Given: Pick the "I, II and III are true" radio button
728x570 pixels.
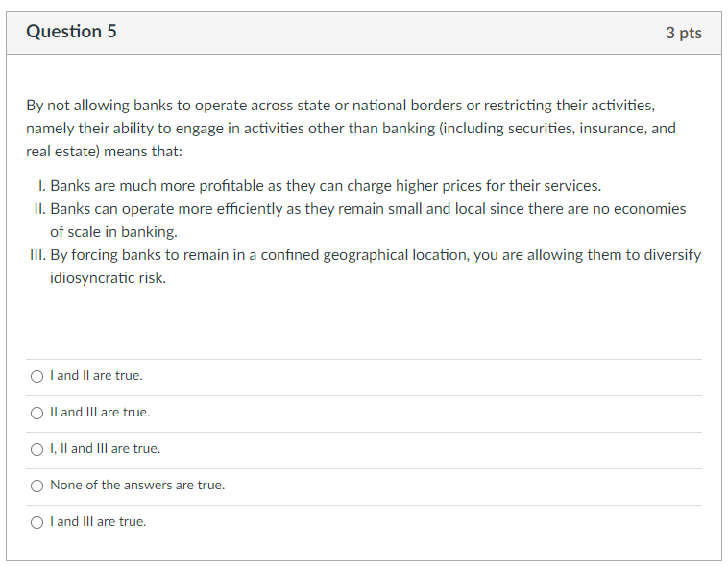Looking at the screenshot, I should coord(37,449).
